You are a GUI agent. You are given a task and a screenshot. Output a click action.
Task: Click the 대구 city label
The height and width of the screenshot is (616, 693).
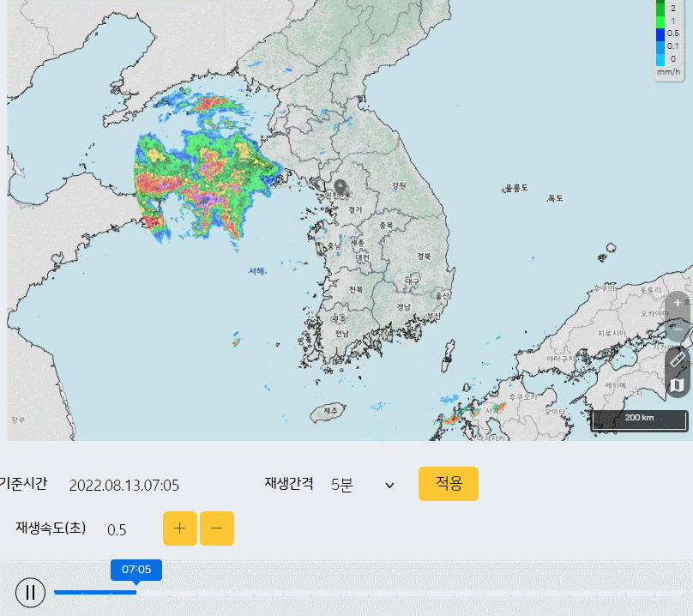[x=413, y=281]
